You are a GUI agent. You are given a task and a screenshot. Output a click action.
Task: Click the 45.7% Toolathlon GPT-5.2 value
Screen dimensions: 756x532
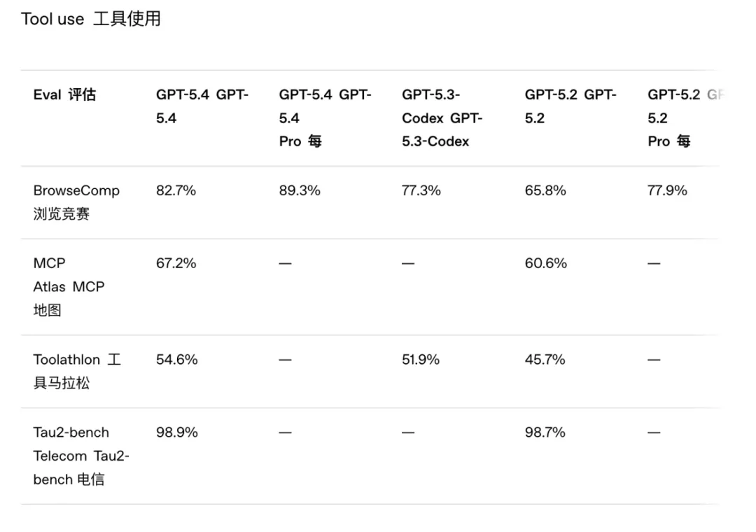(545, 360)
